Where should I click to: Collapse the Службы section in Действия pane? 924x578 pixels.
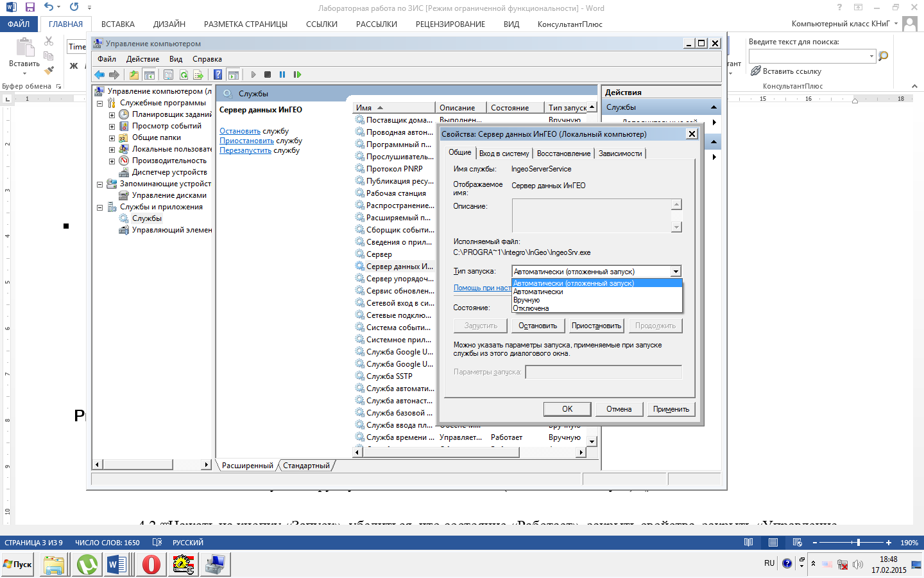coord(714,107)
